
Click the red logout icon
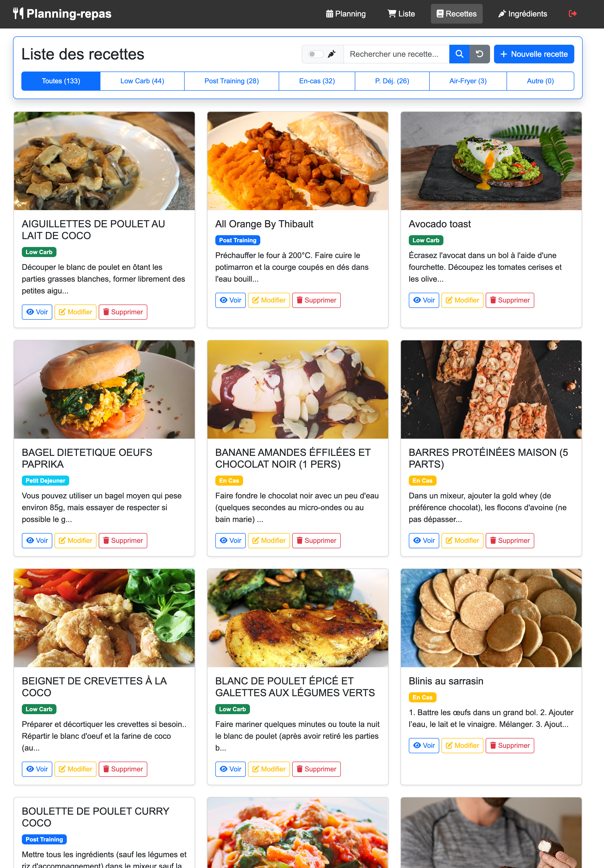572,14
